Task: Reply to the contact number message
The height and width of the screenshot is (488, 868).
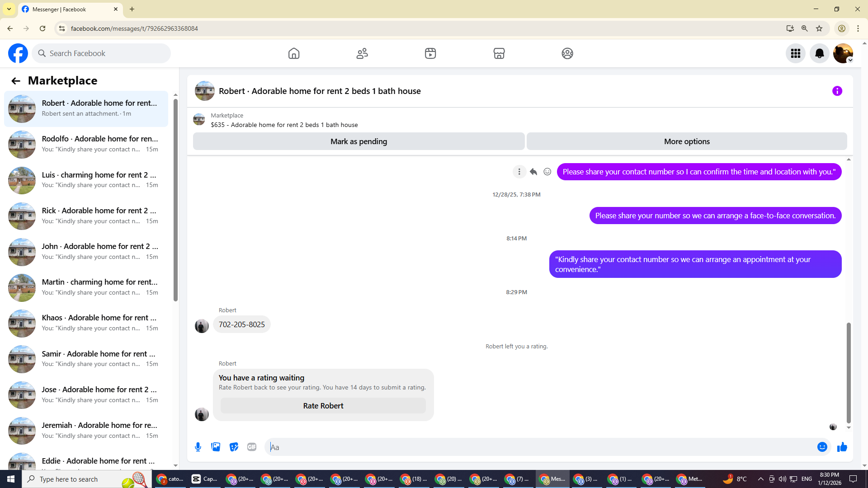Action: coord(533,172)
